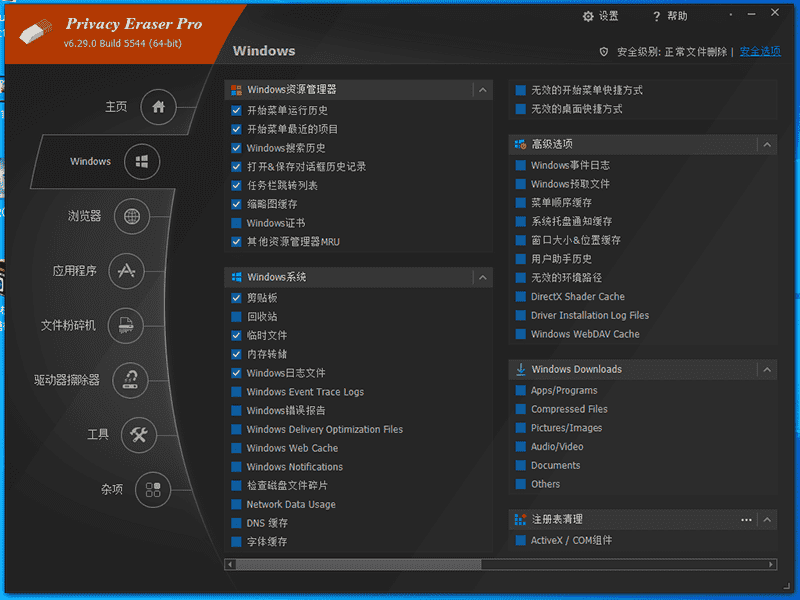Image resolution: width=800 pixels, height=600 pixels.
Task: Click the small dot button beside minimize
Action: (x=731, y=15)
